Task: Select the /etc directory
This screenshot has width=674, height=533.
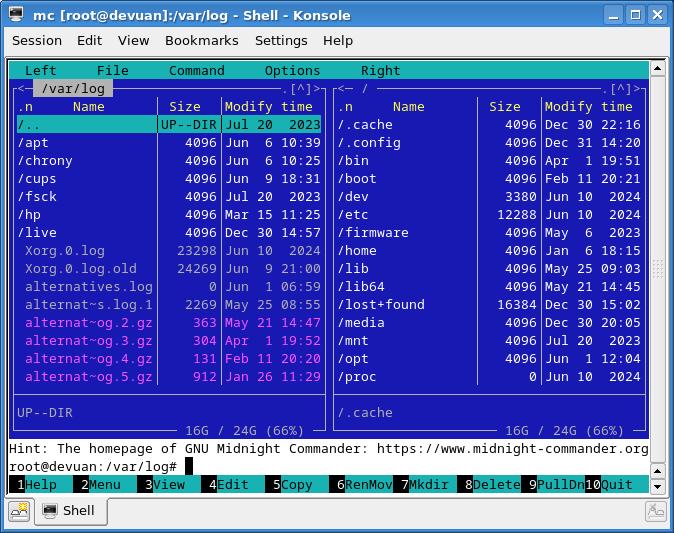Action: [489, 215]
